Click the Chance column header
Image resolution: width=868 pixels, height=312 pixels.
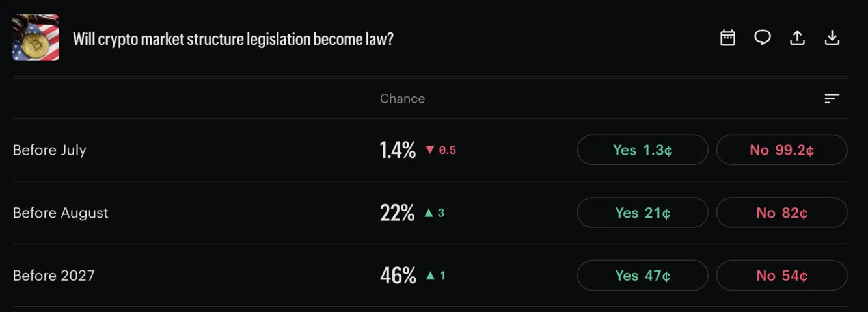(402, 99)
